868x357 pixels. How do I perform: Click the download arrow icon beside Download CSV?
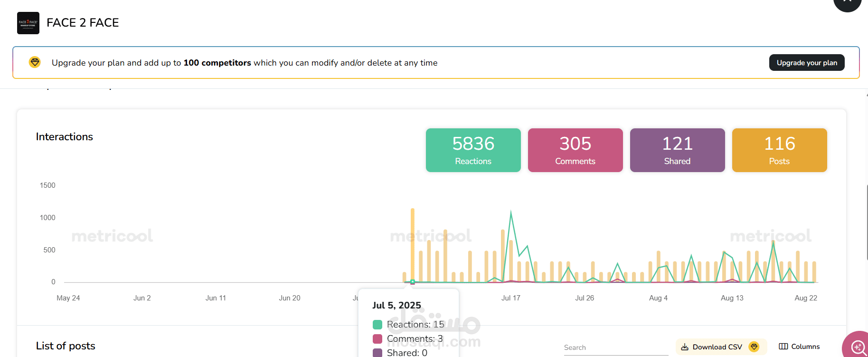point(685,347)
